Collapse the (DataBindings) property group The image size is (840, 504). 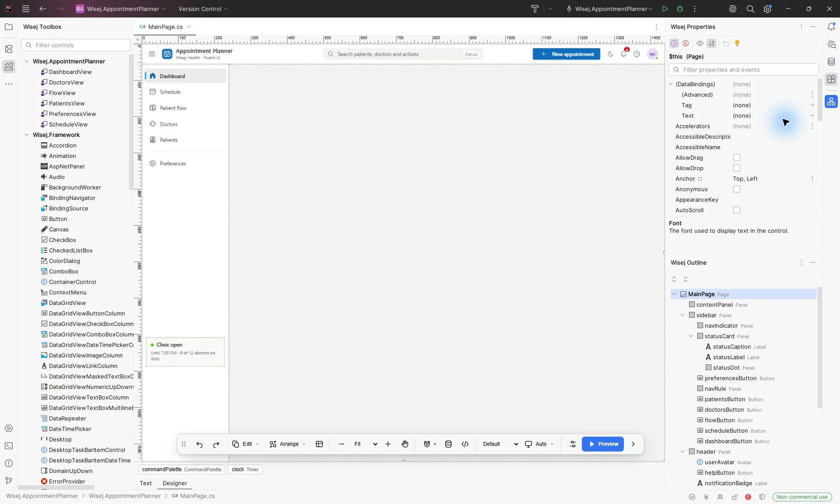tap(671, 84)
